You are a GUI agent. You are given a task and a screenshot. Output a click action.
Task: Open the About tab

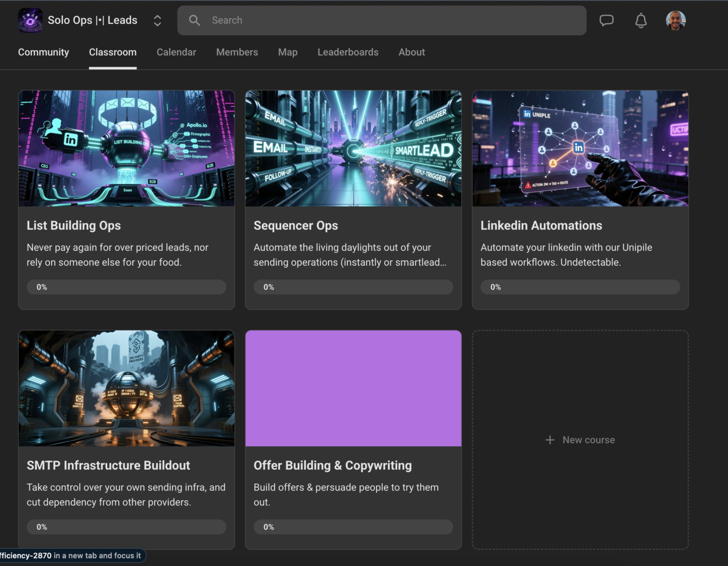click(x=412, y=52)
